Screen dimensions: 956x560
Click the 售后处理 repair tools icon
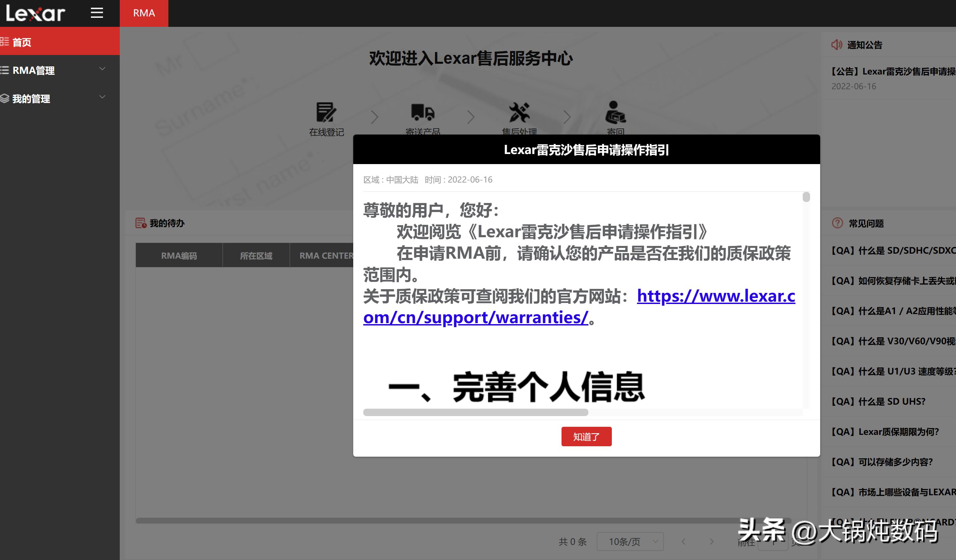point(519,113)
